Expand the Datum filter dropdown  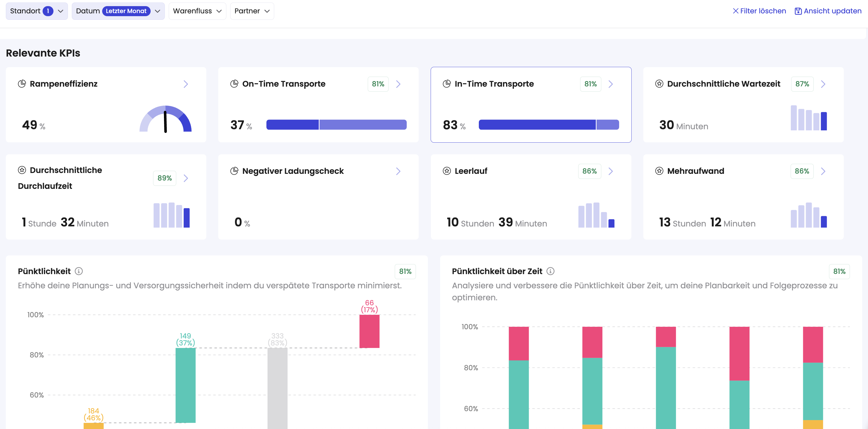click(x=118, y=11)
